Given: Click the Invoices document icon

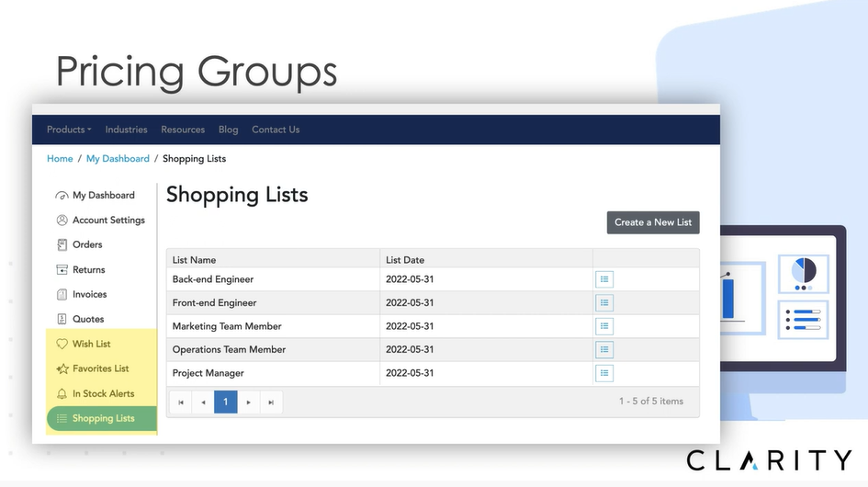Looking at the screenshot, I should click(62, 294).
